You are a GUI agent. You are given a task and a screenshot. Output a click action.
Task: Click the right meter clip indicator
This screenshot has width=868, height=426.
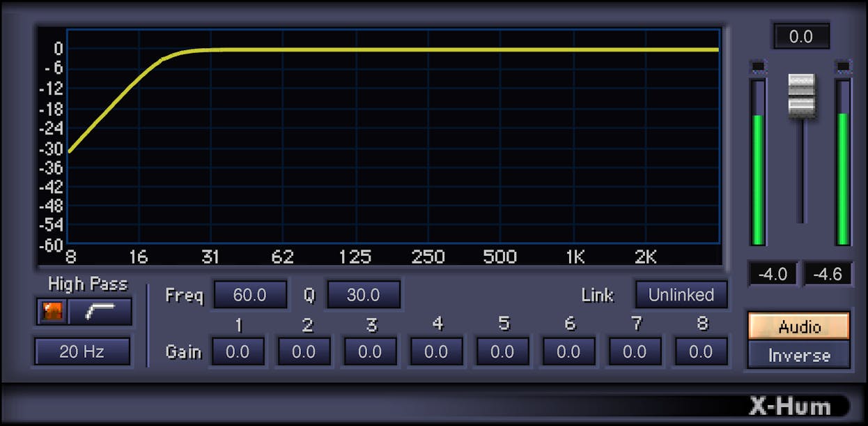(x=842, y=66)
